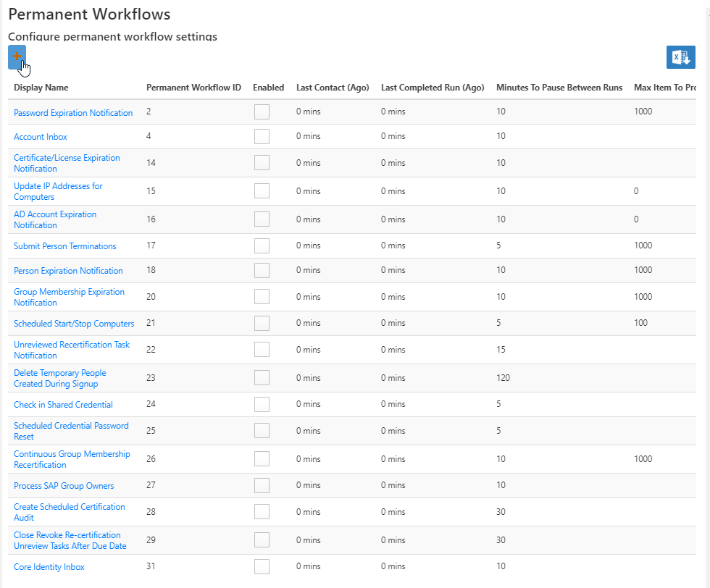Open the Process SAP Group Owners workflow
Viewport: 710px width, 588px height.
pyautogui.click(x=63, y=485)
